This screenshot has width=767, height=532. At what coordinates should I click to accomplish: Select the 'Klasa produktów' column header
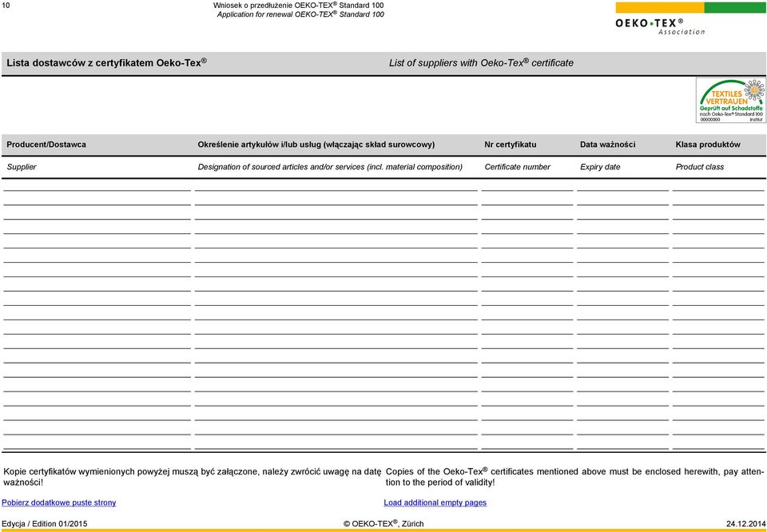708,145
